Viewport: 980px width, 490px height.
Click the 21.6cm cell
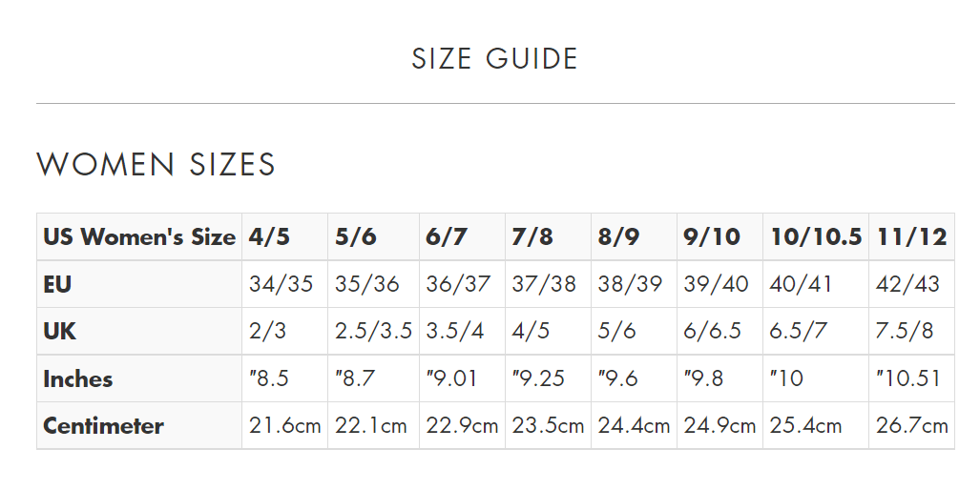(284, 426)
